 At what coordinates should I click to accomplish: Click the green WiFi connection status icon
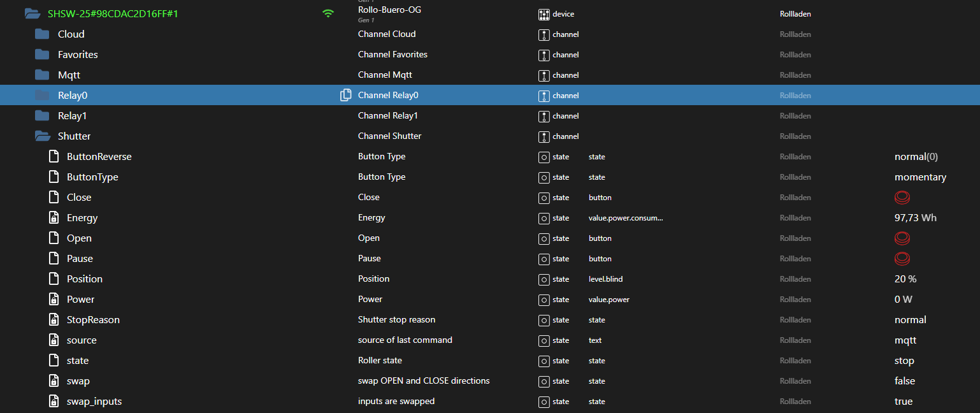pyautogui.click(x=328, y=13)
